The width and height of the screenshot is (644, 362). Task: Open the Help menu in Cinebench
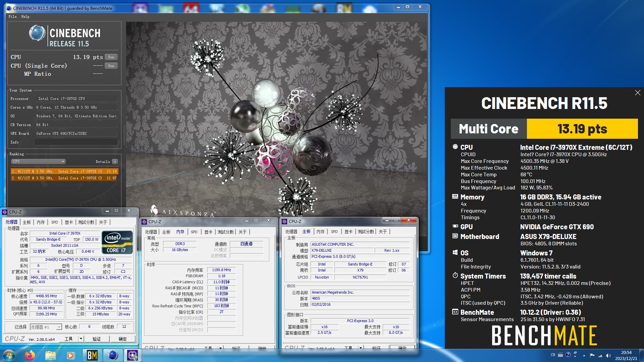coord(25,16)
